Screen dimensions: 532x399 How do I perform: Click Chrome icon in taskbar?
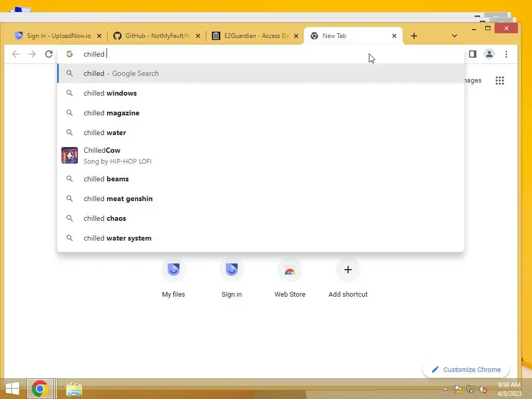click(x=40, y=389)
